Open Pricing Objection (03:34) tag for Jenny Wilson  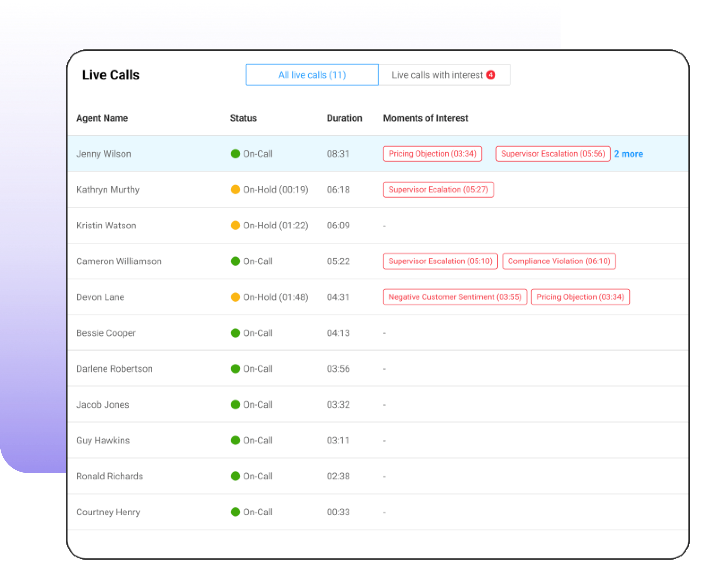(432, 154)
